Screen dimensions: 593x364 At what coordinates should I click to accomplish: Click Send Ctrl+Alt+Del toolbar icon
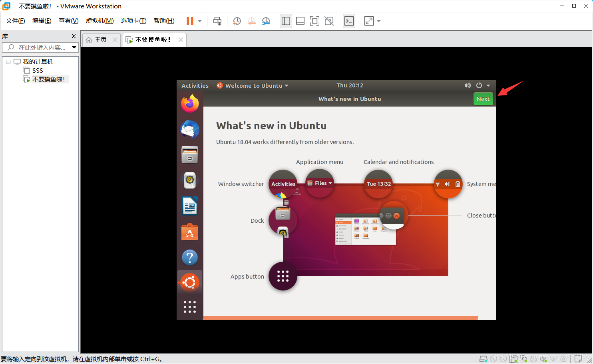217,21
